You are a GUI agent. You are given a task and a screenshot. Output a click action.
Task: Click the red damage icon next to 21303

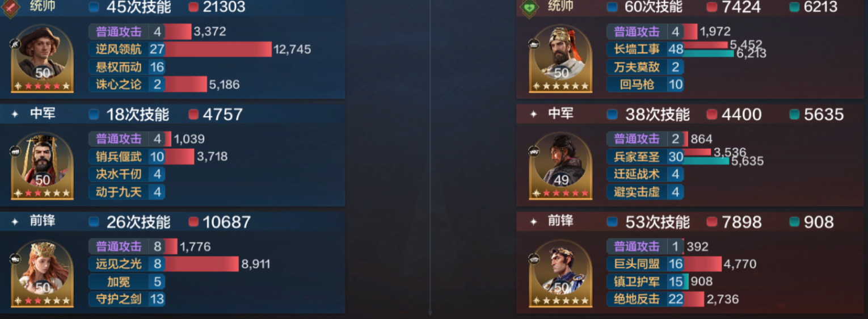pyautogui.click(x=193, y=7)
